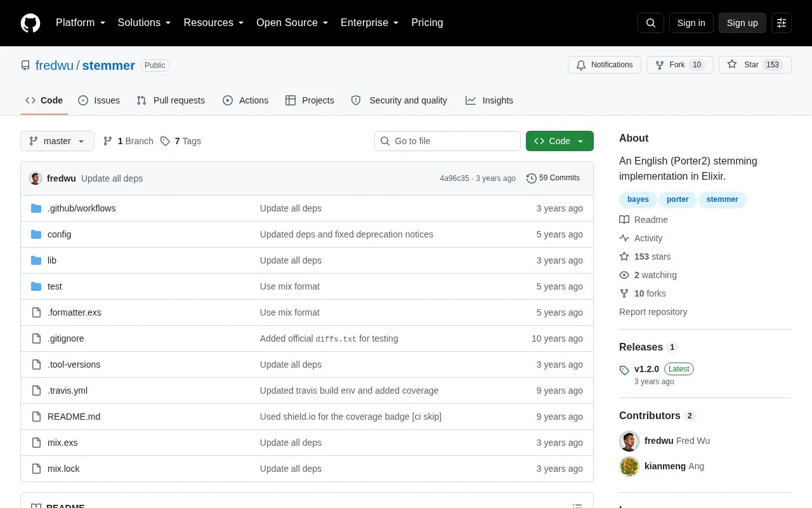Click the .tool-versions file icon
This screenshot has width=812, height=508.
[x=36, y=364]
